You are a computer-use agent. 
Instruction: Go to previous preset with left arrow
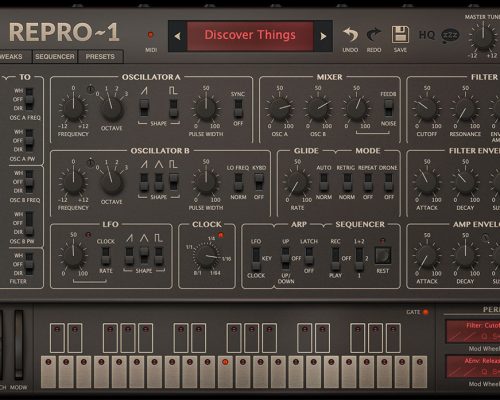[177, 36]
